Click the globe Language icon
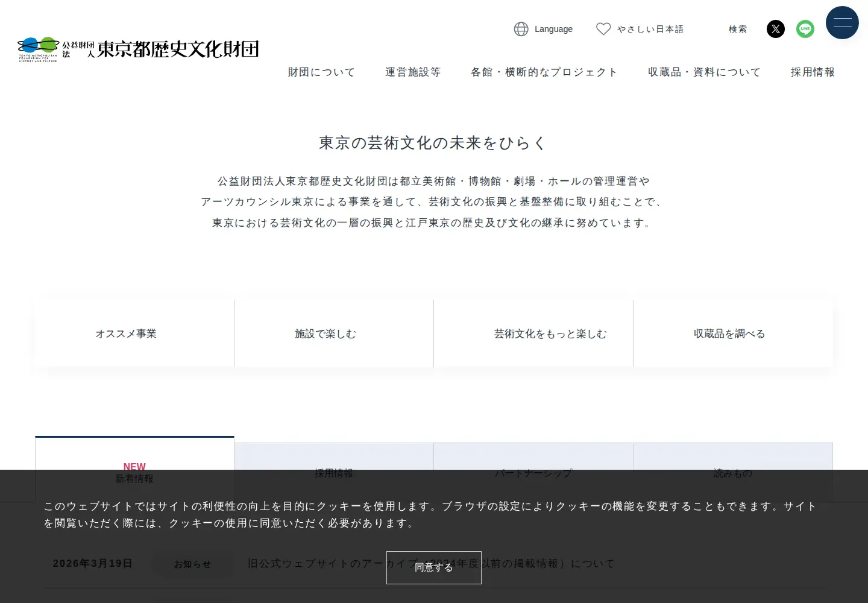The image size is (868, 603). 521,29
